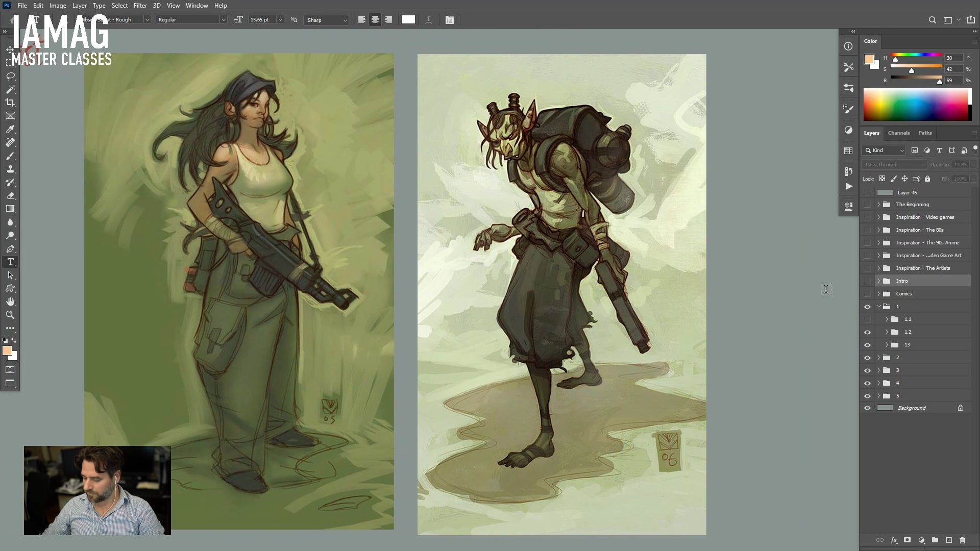The width and height of the screenshot is (980, 551).
Task: Click Lock transparent pixels in the Layers panel
Action: (x=883, y=179)
